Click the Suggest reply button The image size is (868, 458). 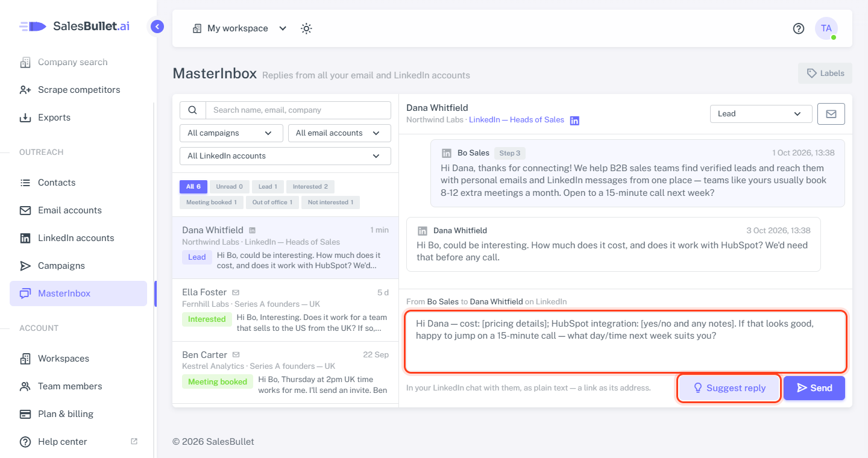pyautogui.click(x=729, y=388)
